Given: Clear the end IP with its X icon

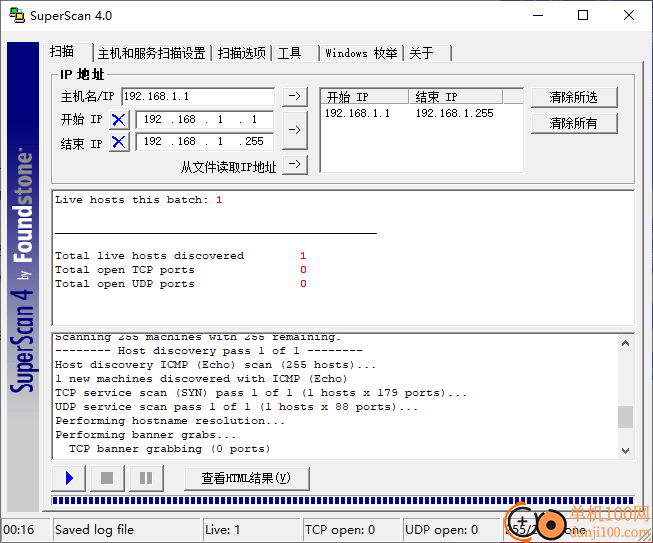Looking at the screenshot, I should pyautogui.click(x=119, y=142).
